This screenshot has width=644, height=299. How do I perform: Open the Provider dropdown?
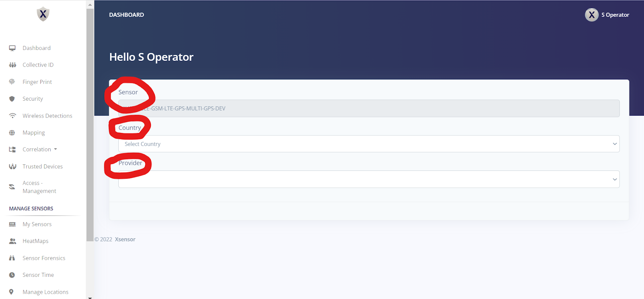(369, 179)
